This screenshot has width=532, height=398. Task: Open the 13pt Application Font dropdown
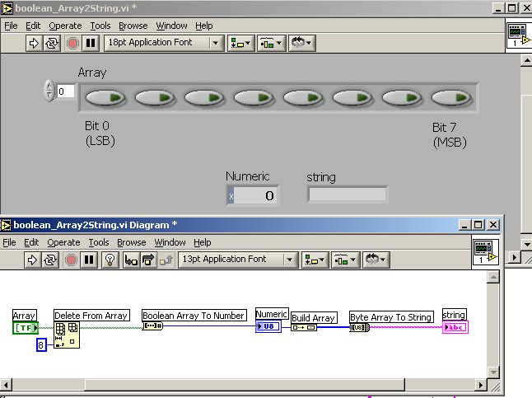(238, 260)
